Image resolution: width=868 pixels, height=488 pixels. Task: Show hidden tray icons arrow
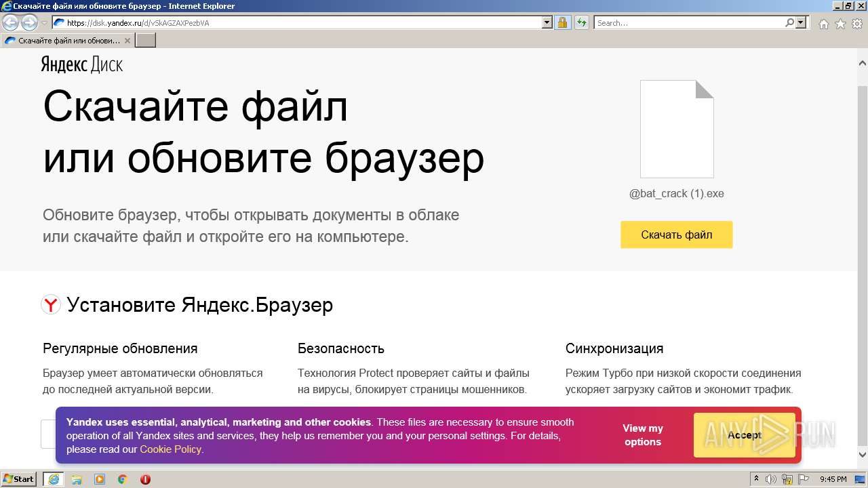click(x=757, y=479)
